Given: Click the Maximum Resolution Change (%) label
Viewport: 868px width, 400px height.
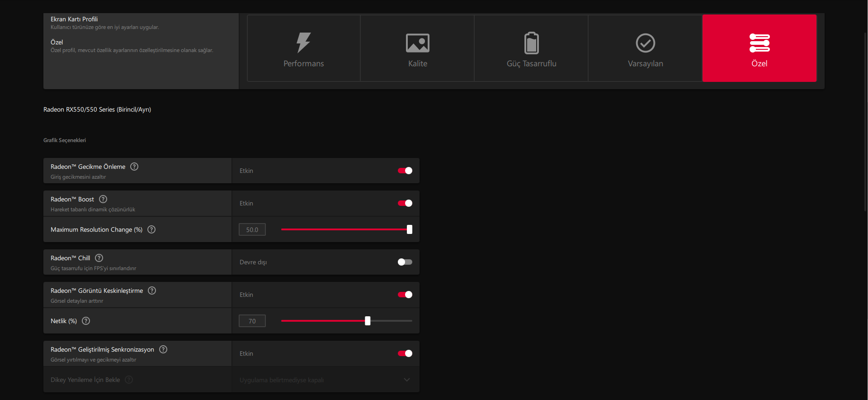Looking at the screenshot, I should [x=97, y=229].
